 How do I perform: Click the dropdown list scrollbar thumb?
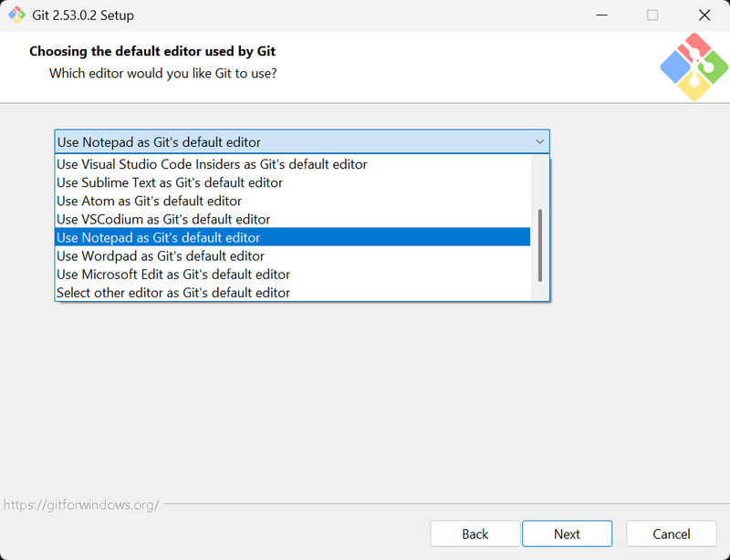540,246
